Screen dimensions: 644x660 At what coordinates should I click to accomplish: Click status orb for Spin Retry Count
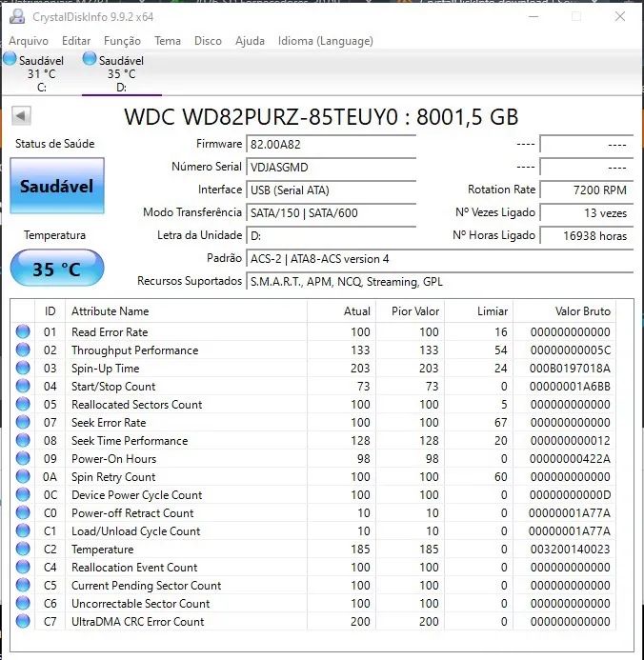click(x=23, y=476)
